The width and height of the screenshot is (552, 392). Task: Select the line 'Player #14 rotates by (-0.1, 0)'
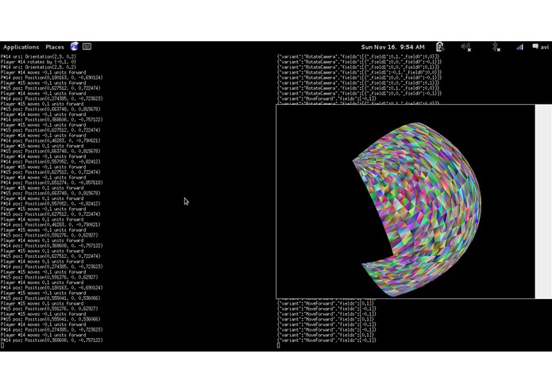38,62
